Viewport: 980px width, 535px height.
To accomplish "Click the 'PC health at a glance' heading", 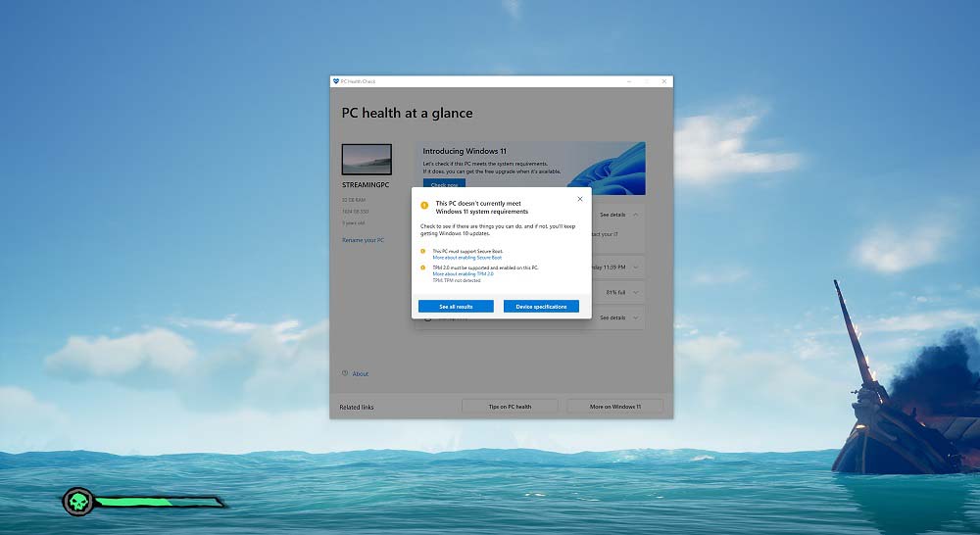I will (x=407, y=113).
